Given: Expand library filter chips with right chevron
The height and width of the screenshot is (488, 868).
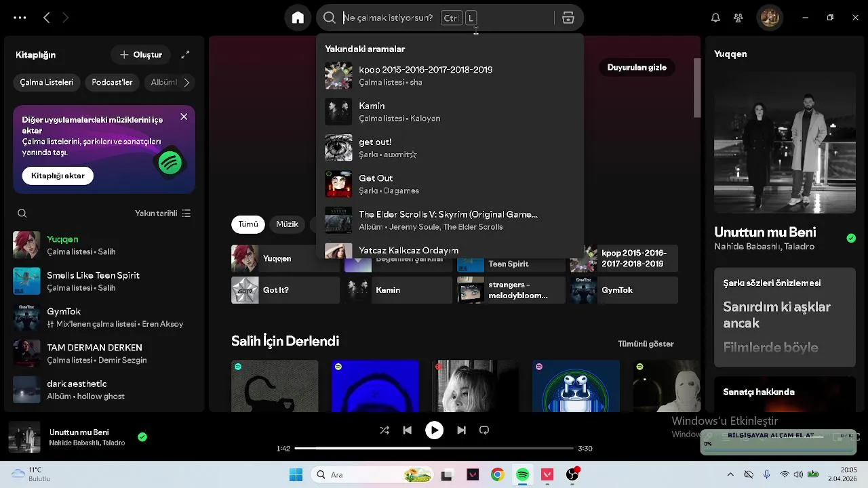Looking at the screenshot, I should point(186,82).
